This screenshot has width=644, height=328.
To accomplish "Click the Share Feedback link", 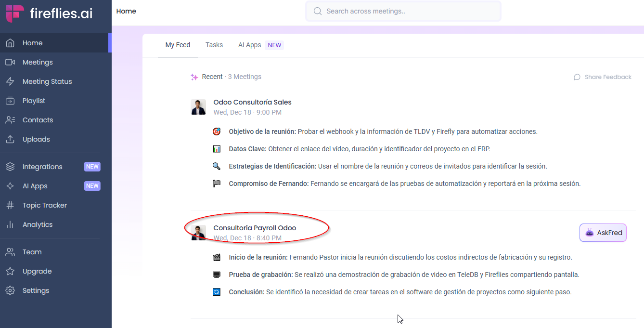I will 607,77.
